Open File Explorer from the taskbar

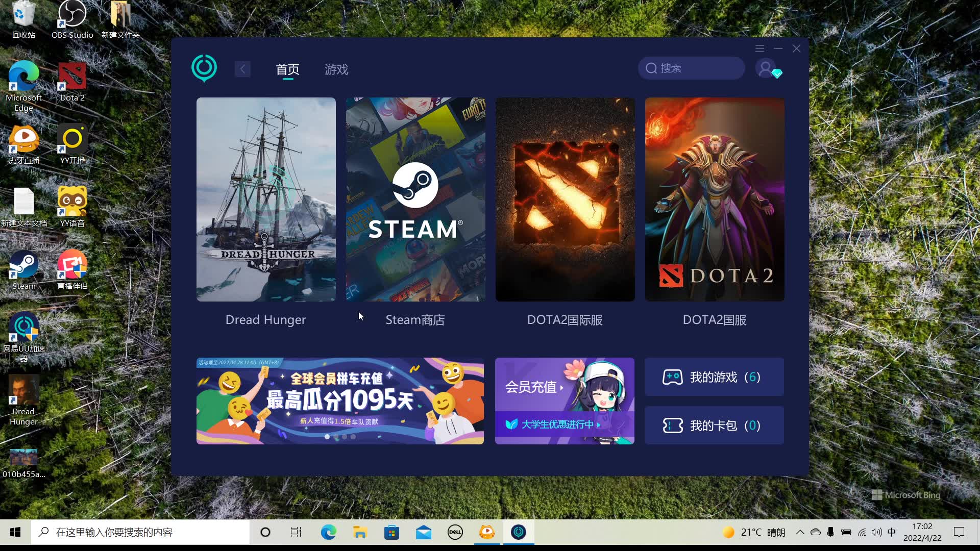(x=360, y=532)
